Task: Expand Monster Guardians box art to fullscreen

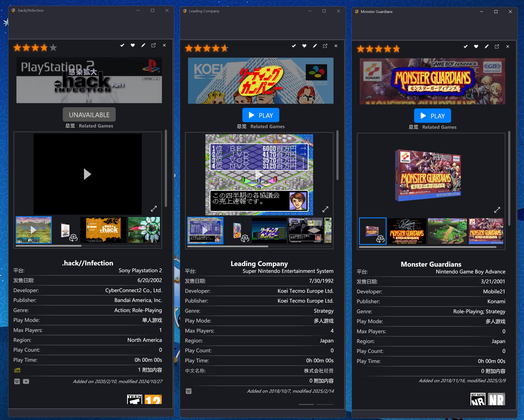Action: click(x=497, y=210)
